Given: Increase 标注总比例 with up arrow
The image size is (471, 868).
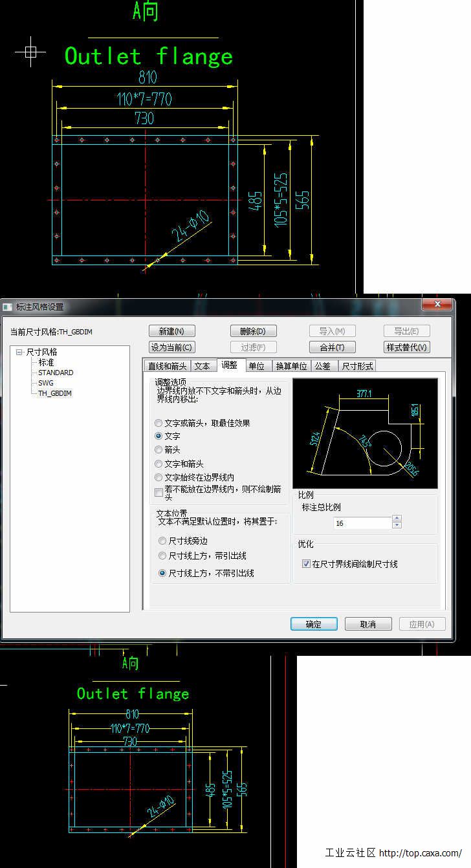Looking at the screenshot, I should pos(397,518).
